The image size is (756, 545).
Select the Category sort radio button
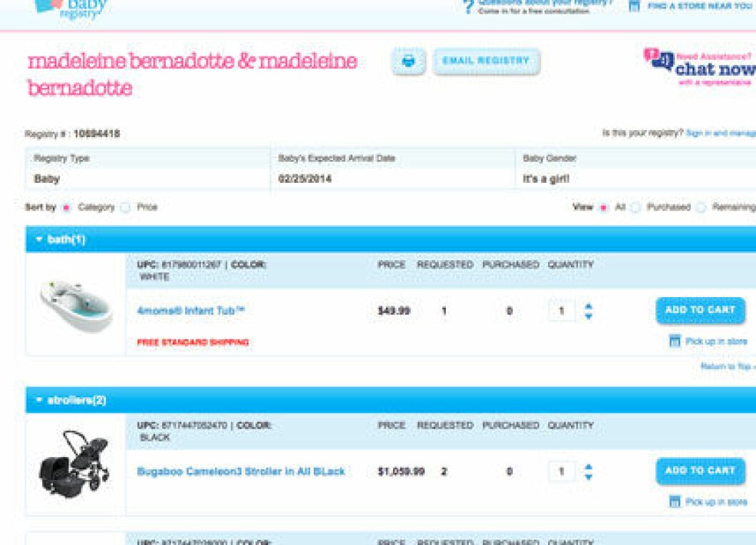pos(66,208)
